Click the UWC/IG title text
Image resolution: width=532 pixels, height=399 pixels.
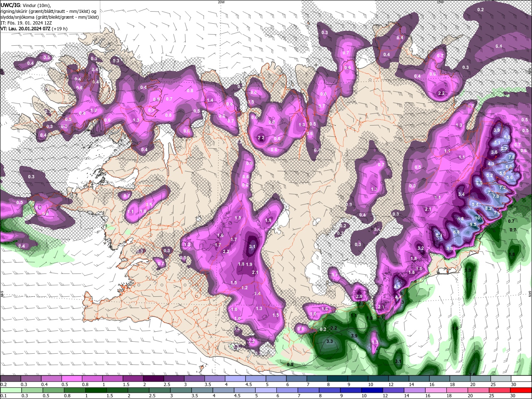[x=11, y=5]
